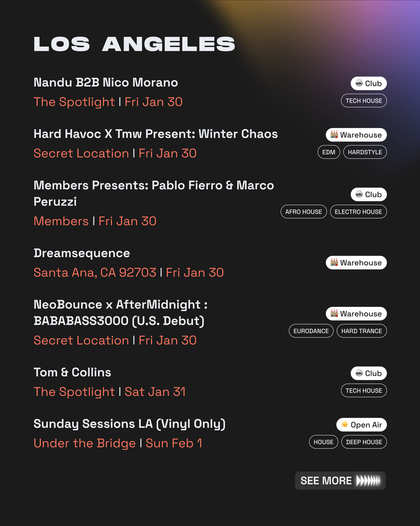
Task: Click the factory icon on Dreamsequence Warehouse tag
Action: click(x=334, y=262)
